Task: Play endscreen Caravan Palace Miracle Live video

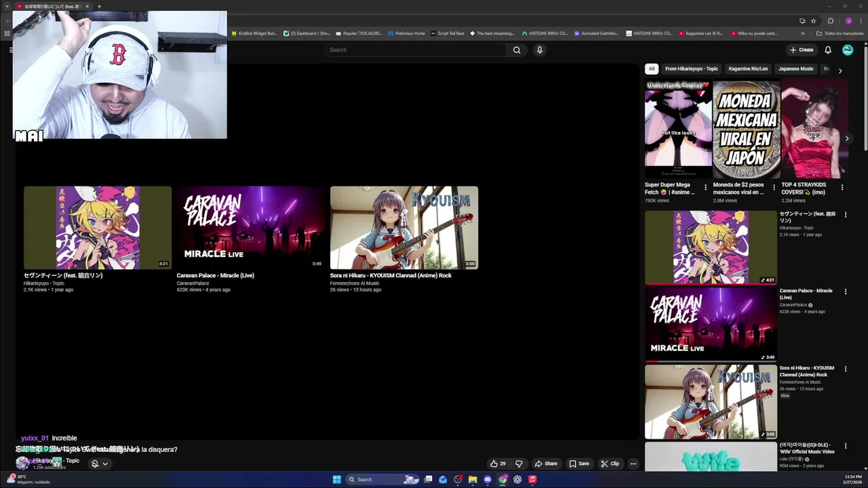Action: [x=251, y=228]
